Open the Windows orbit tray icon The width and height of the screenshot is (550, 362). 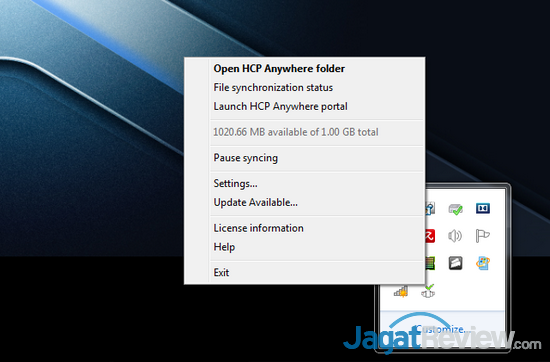coord(483,263)
